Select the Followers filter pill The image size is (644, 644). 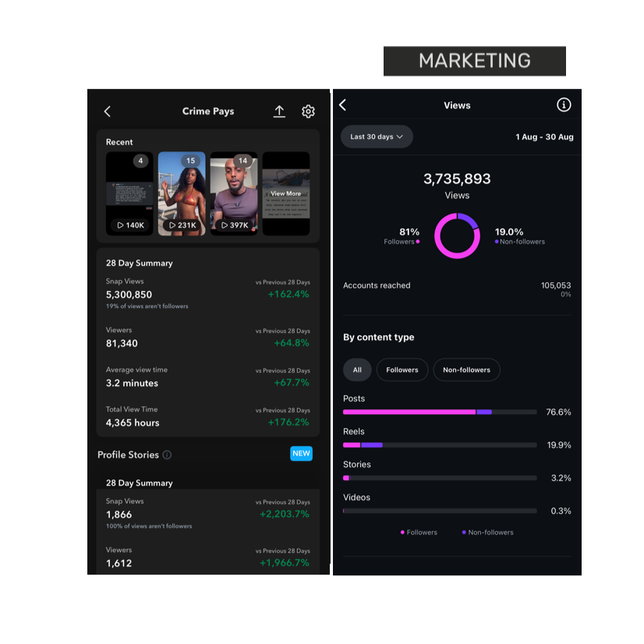click(402, 370)
